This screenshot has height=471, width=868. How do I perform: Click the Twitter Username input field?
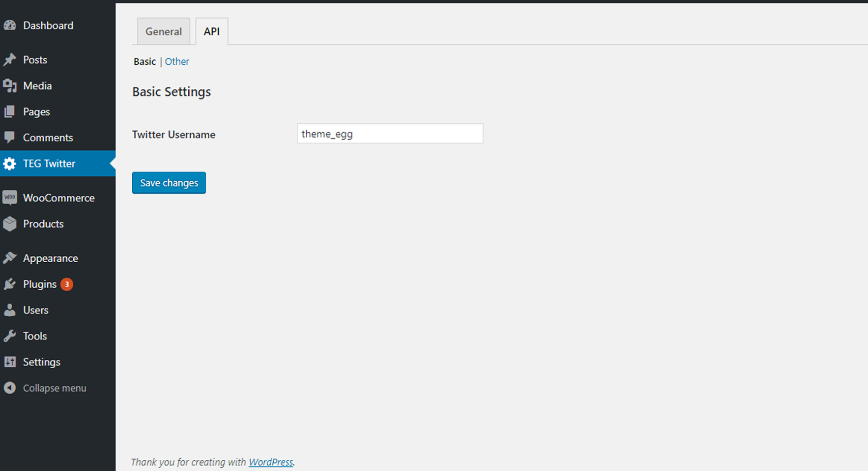(390, 134)
